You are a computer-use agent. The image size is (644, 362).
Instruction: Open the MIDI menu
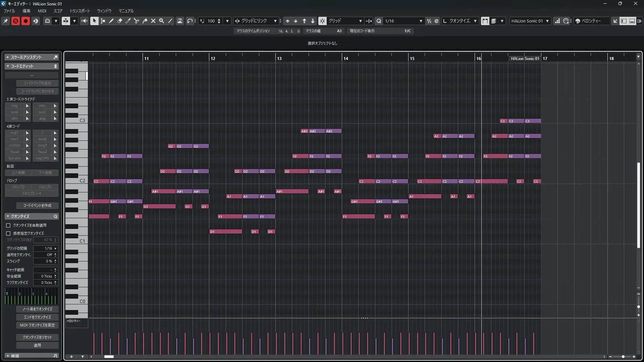click(x=42, y=11)
